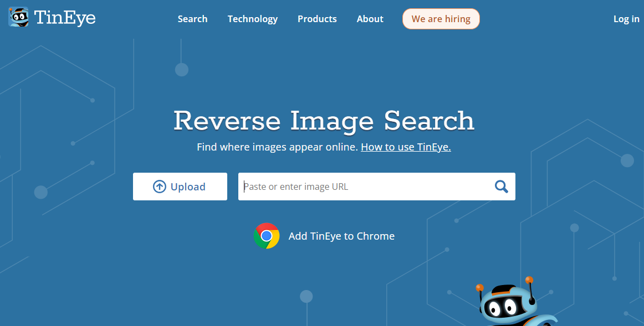The image size is (644, 326).
Task: Click the Upload button label
Action: tap(188, 187)
